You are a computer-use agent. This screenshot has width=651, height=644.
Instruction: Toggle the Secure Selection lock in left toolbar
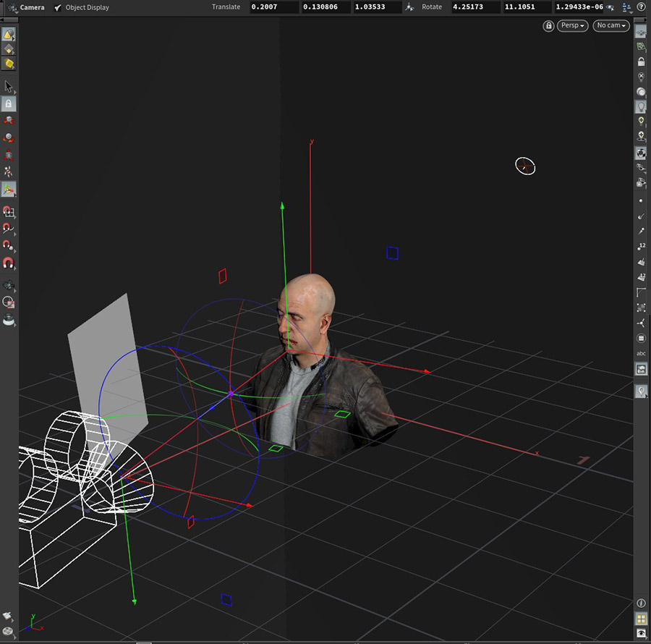(x=8, y=103)
